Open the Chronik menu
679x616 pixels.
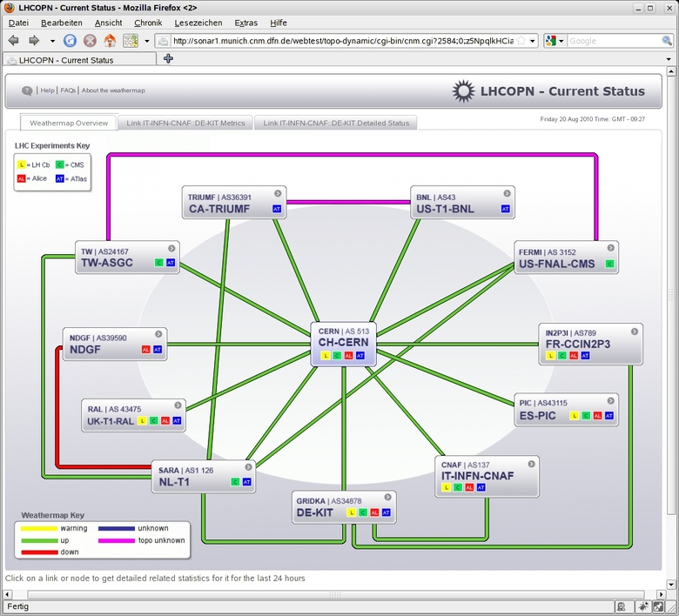[x=148, y=23]
